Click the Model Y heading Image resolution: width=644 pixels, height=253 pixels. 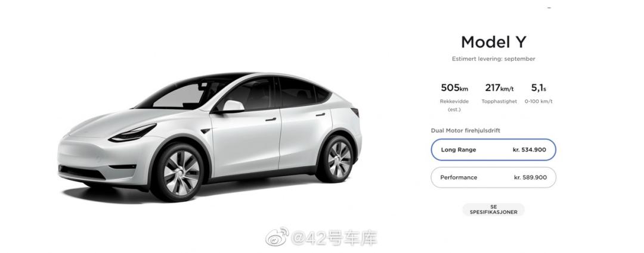pyautogui.click(x=493, y=42)
